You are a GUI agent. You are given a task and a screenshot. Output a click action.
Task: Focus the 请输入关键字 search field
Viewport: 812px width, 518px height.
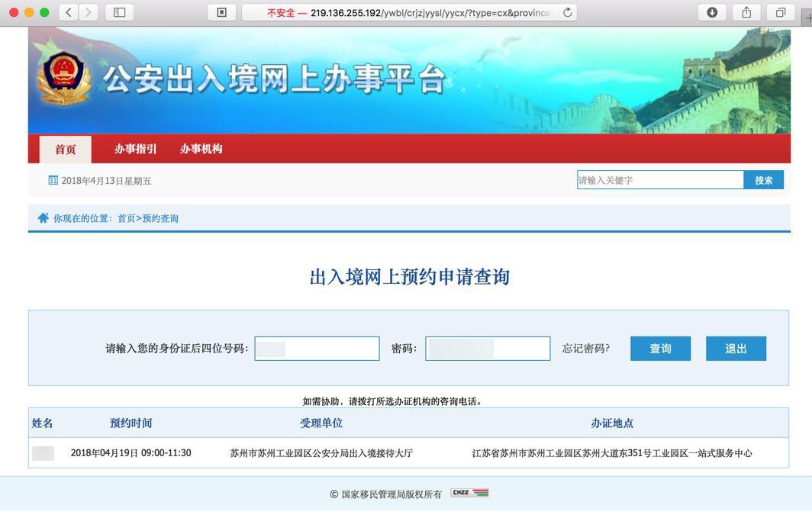tap(660, 180)
